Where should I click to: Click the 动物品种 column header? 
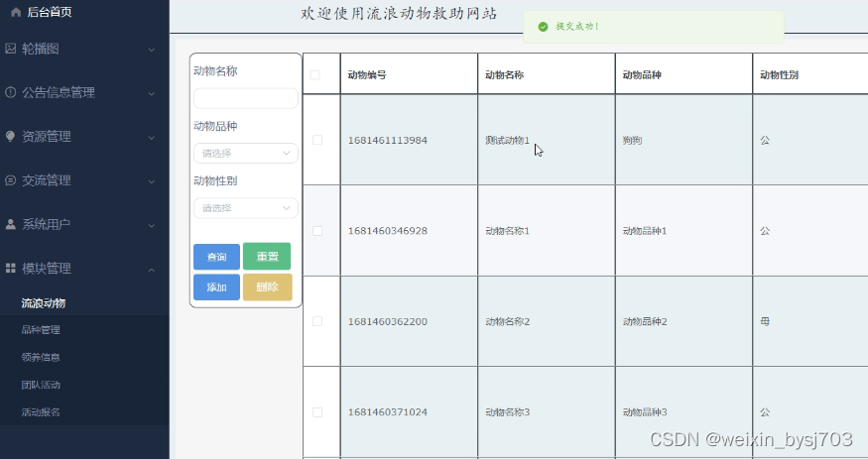tap(642, 74)
